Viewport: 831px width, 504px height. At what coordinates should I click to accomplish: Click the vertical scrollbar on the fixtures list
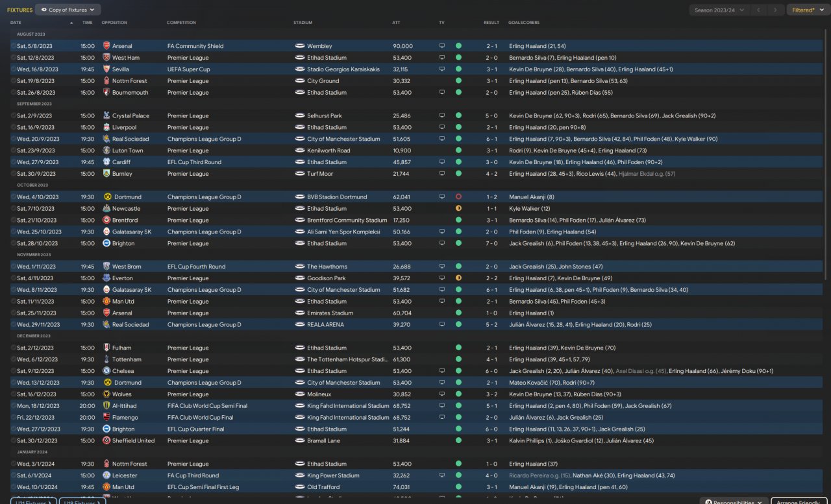[826, 156]
